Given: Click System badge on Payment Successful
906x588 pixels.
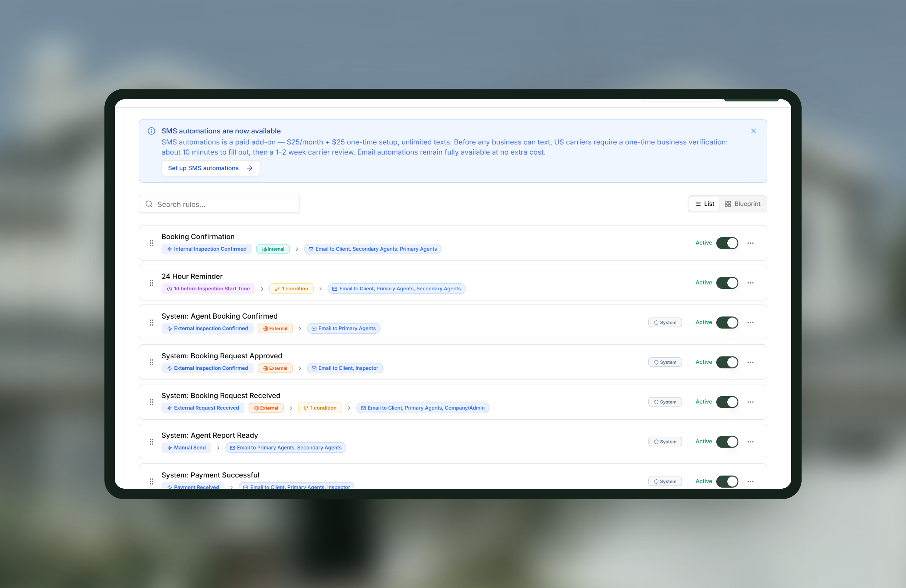Looking at the screenshot, I should (665, 481).
